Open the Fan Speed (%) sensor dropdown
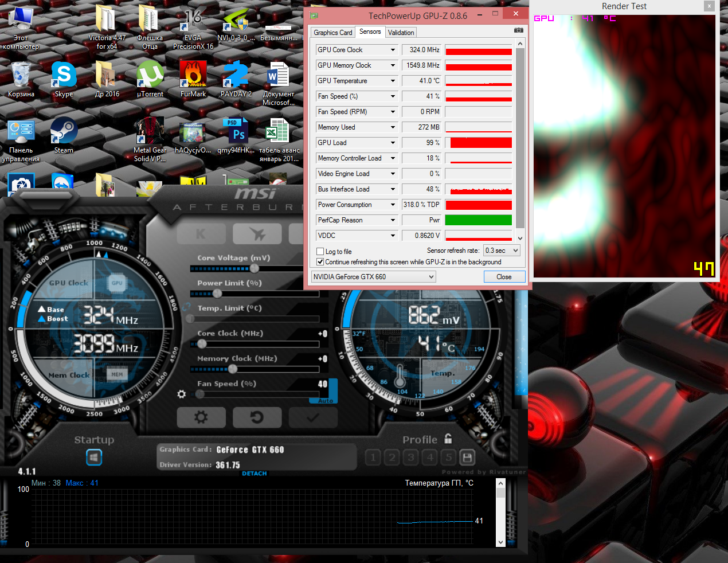Viewport: 728px width, 563px height. [x=393, y=96]
